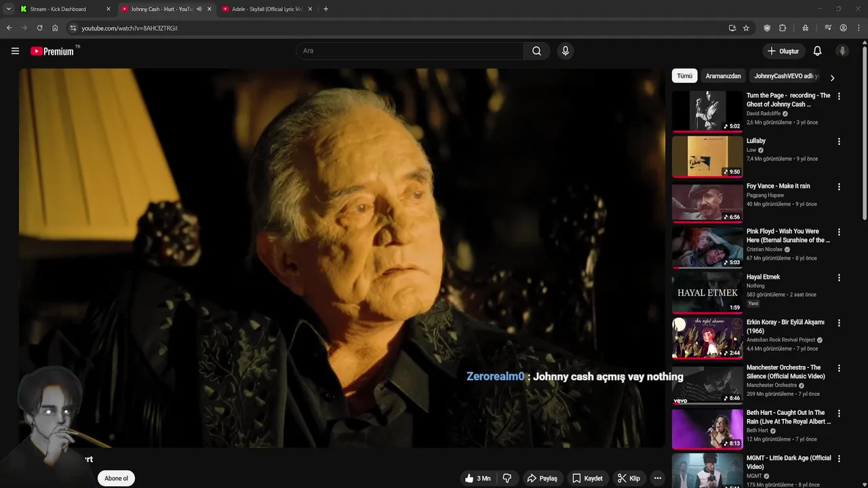Open browser media controls
Image resolution: width=868 pixels, height=488 pixels.
coord(828,28)
